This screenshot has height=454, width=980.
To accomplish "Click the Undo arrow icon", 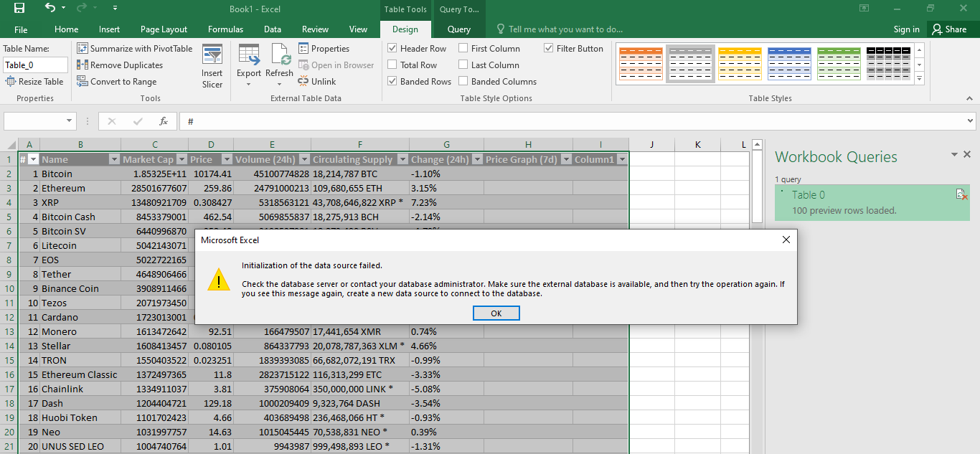I will tap(50, 9).
